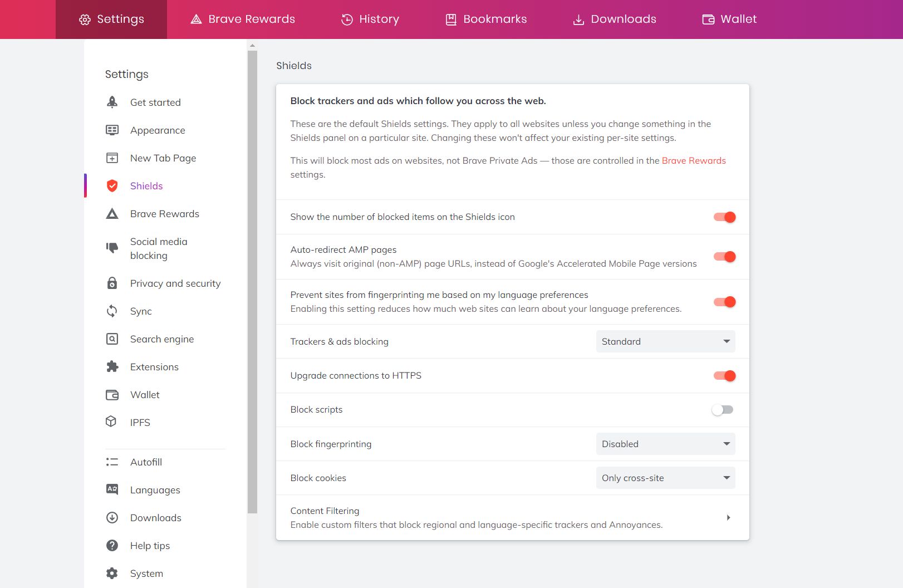Follow the Brave Rewards link in description
Screen dimensions: 903x588
pyautogui.click(x=694, y=160)
